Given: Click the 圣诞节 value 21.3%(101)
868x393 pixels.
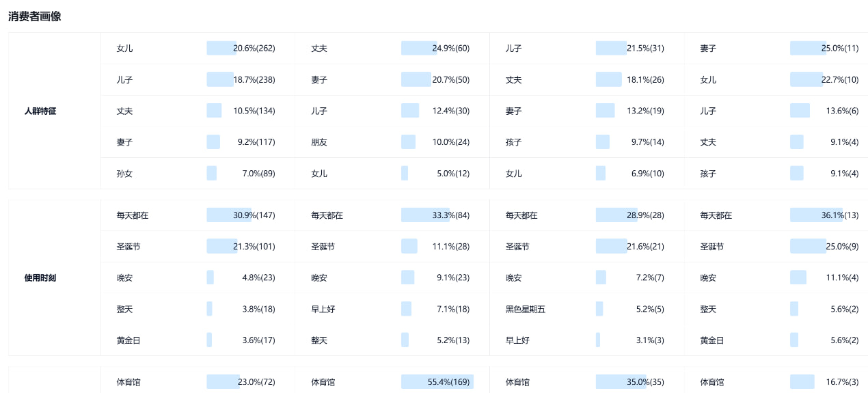Looking at the screenshot, I should point(254,247).
